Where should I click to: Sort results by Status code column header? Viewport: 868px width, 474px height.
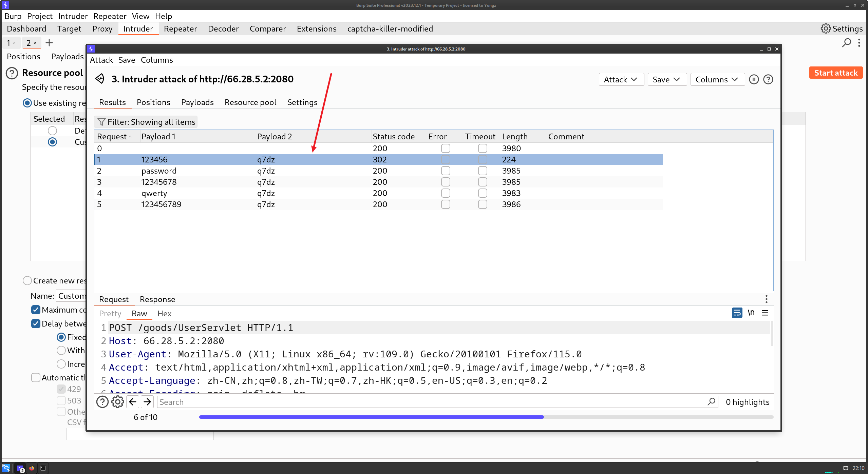[x=399, y=136]
